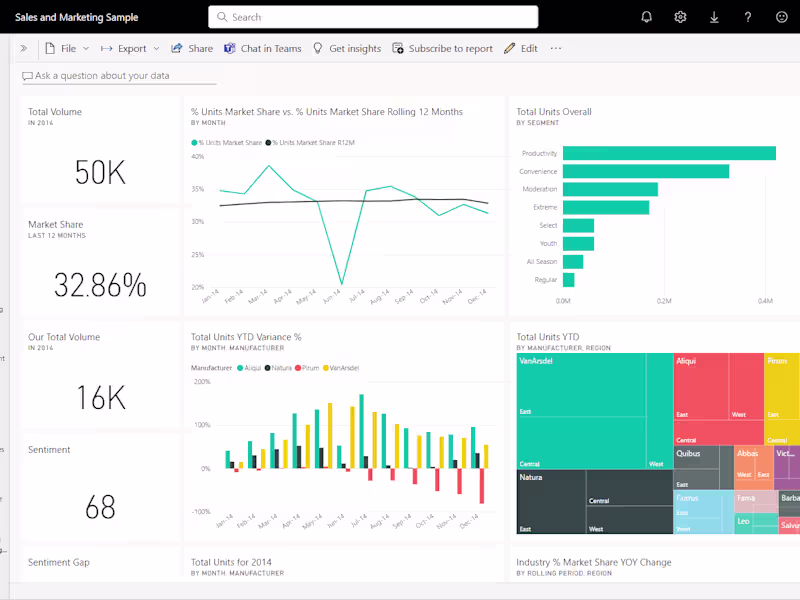Screen dimensions: 800x600
Task: Click the download icon in the top bar
Action: (713, 16)
